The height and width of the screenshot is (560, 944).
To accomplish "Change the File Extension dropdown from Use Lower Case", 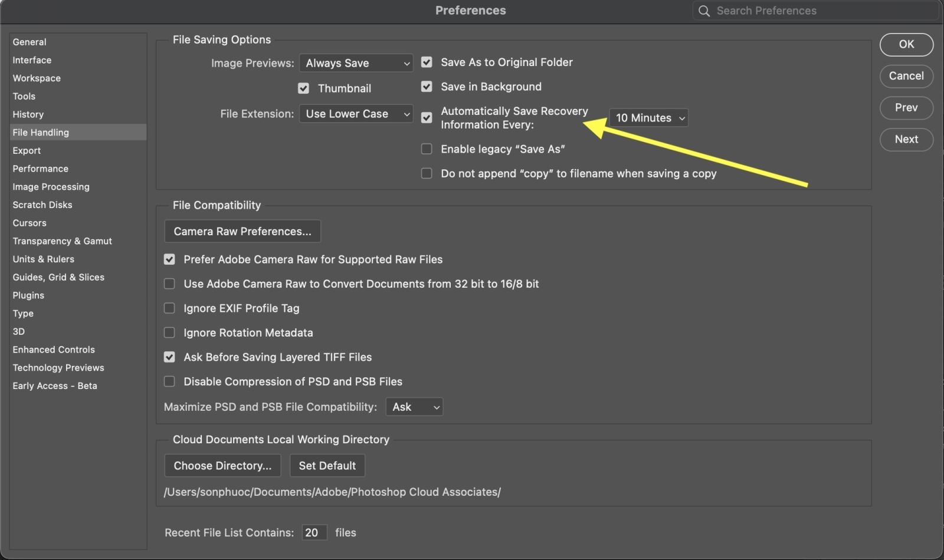I will tap(356, 113).
